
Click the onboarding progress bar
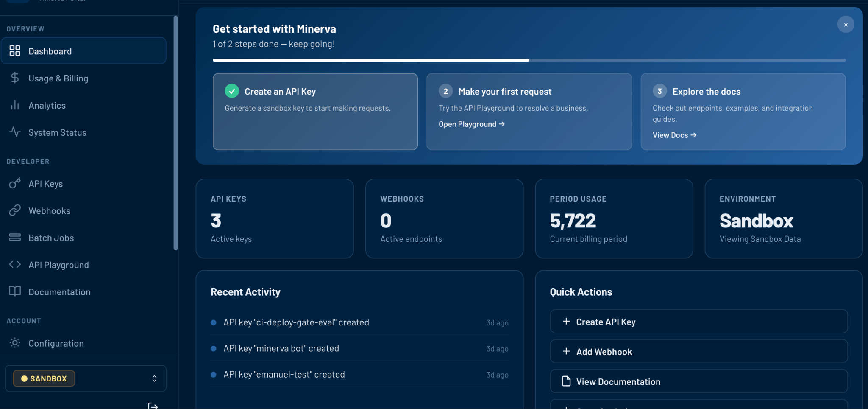coord(529,60)
